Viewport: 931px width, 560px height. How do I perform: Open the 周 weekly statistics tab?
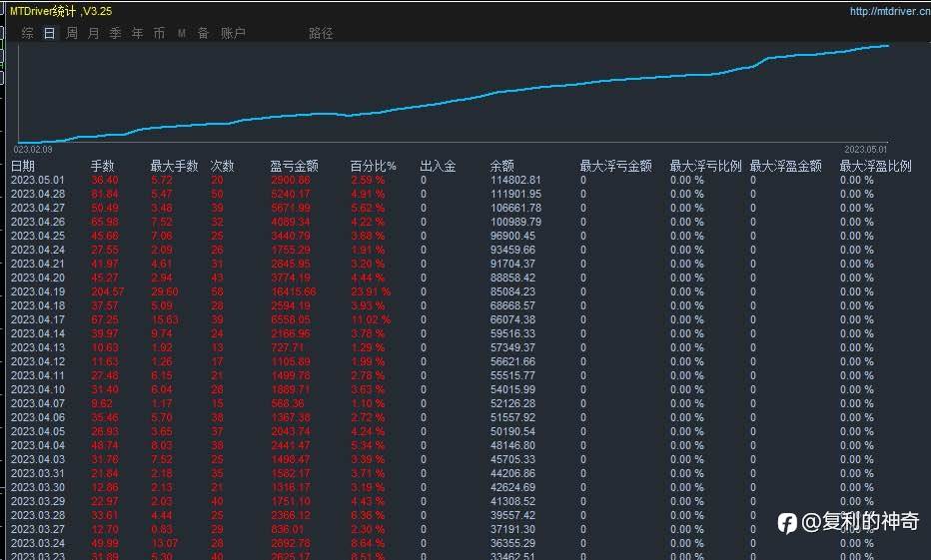[71, 33]
